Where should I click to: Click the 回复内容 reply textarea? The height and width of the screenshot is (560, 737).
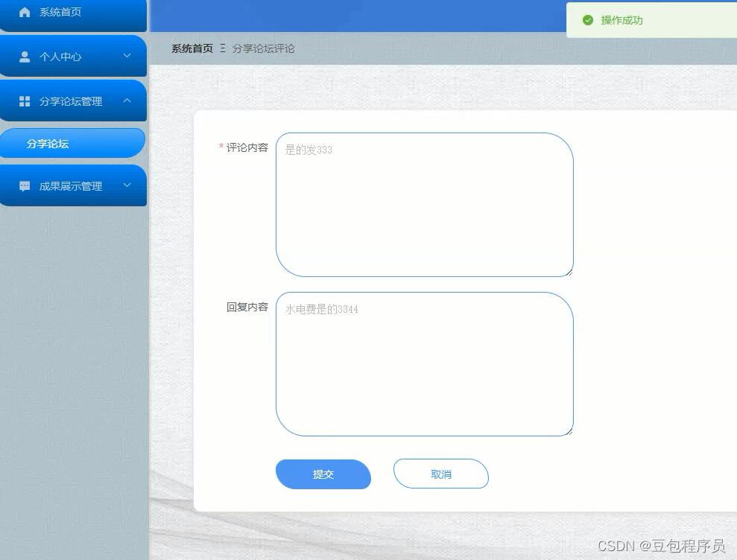(x=425, y=363)
